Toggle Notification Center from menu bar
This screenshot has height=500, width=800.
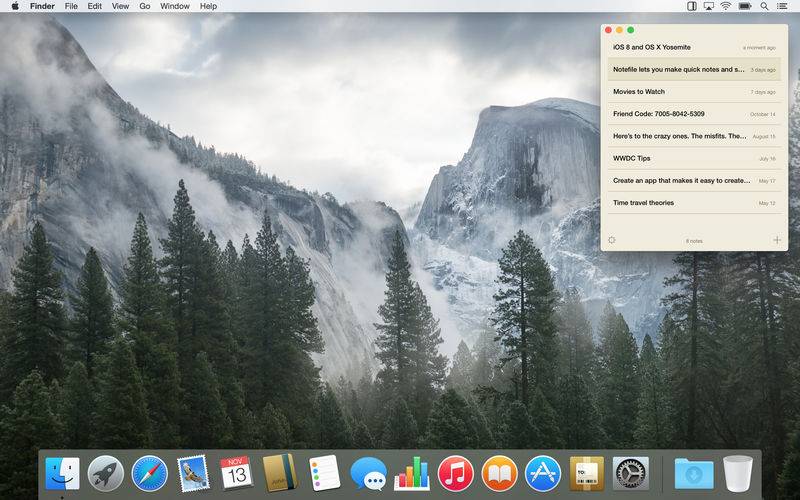[x=783, y=6]
